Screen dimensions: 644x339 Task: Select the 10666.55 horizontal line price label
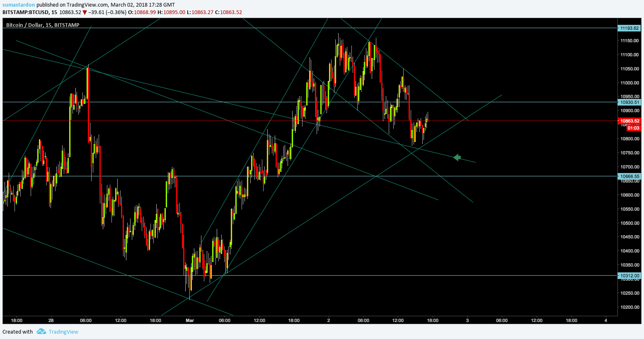tap(629, 176)
